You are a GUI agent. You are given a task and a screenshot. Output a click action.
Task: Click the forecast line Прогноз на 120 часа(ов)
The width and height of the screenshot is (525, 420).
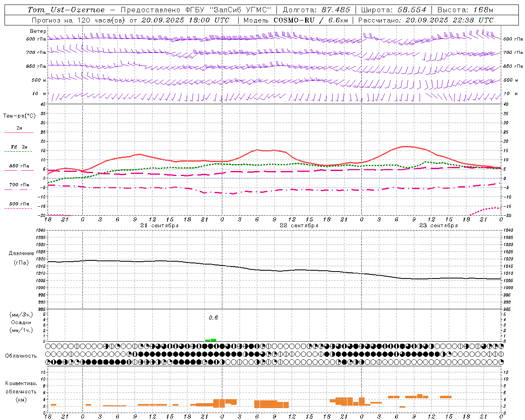pos(79,20)
